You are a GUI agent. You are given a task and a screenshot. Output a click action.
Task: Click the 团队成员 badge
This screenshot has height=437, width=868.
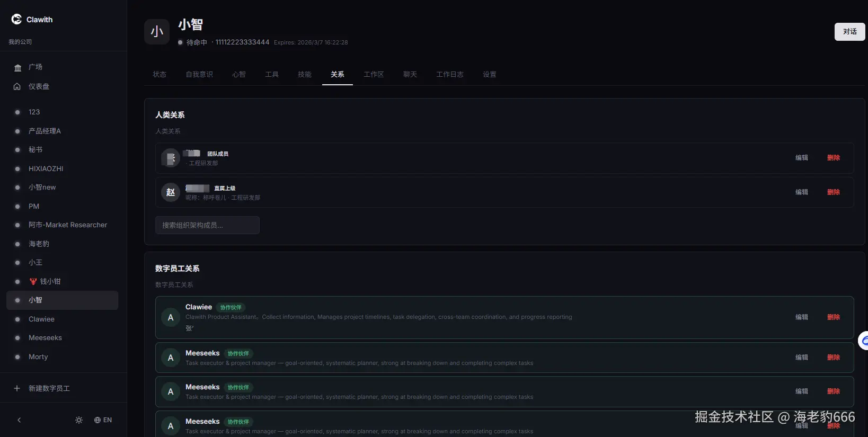pos(218,154)
